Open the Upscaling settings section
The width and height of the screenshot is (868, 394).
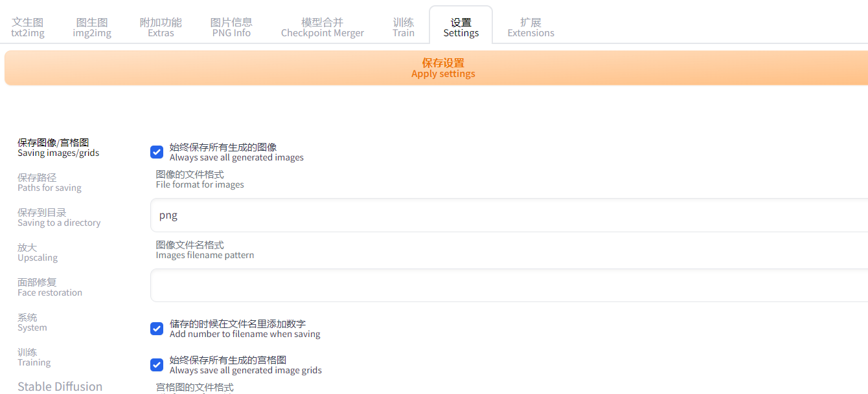point(38,252)
